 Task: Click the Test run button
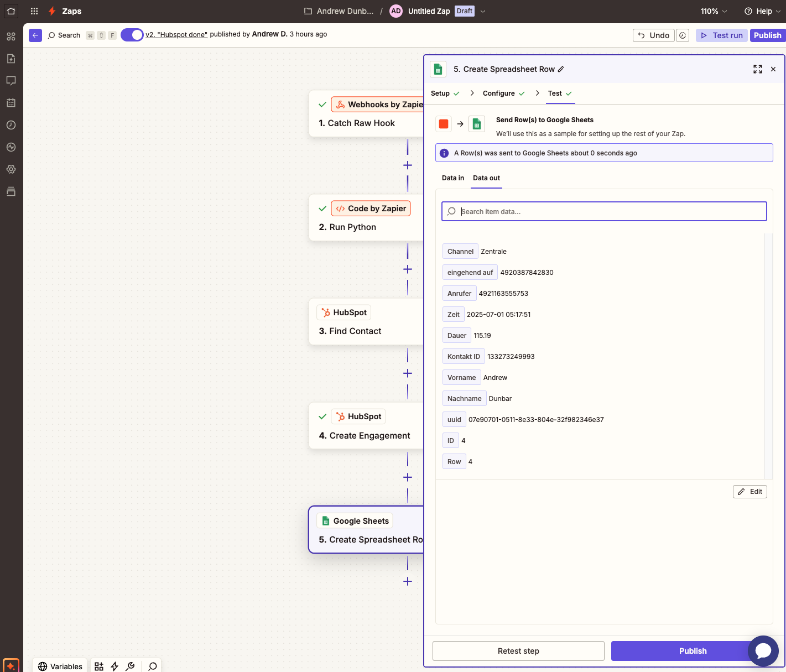point(722,35)
